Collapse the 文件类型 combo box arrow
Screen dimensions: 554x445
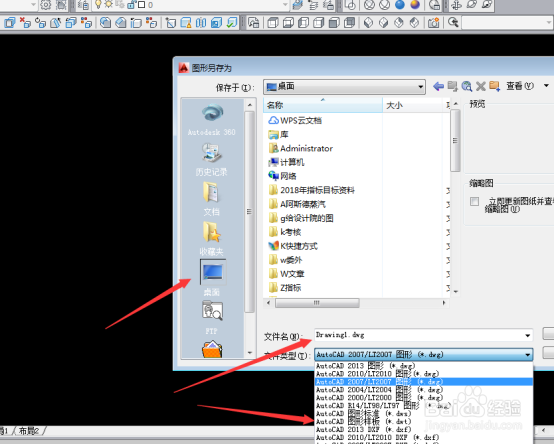(x=528, y=354)
